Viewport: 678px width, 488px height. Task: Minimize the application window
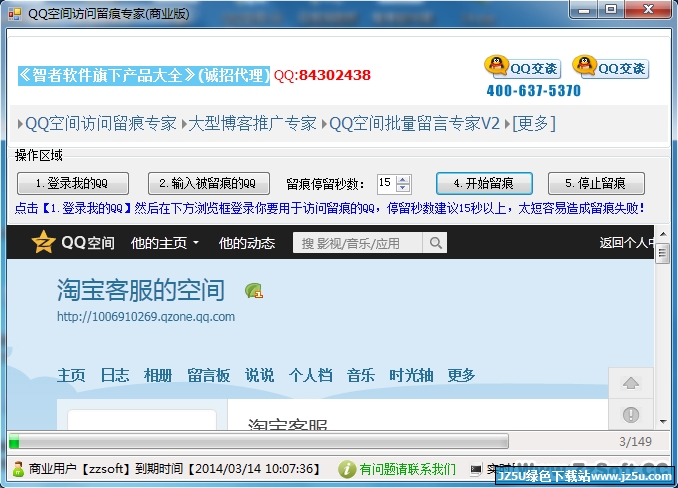584,10
